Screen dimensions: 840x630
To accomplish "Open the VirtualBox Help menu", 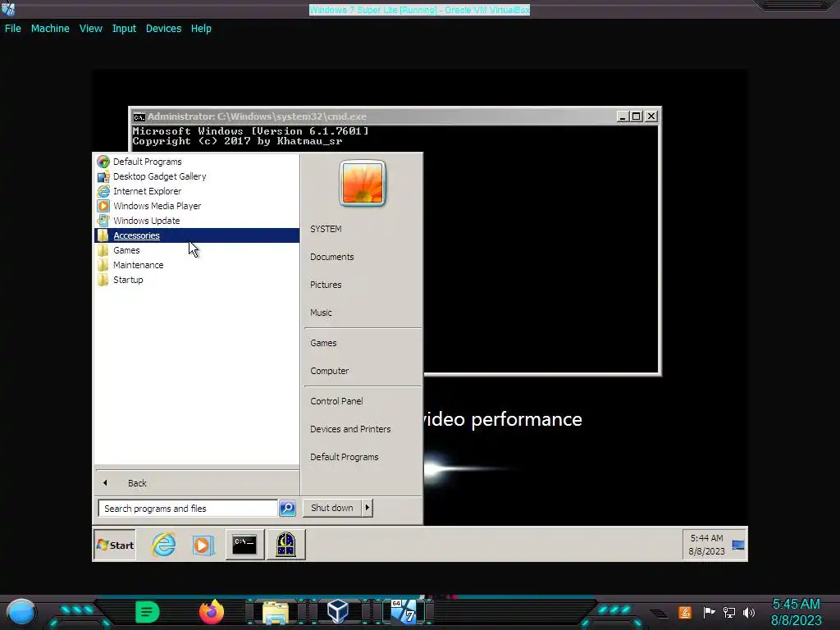I will (201, 29).
